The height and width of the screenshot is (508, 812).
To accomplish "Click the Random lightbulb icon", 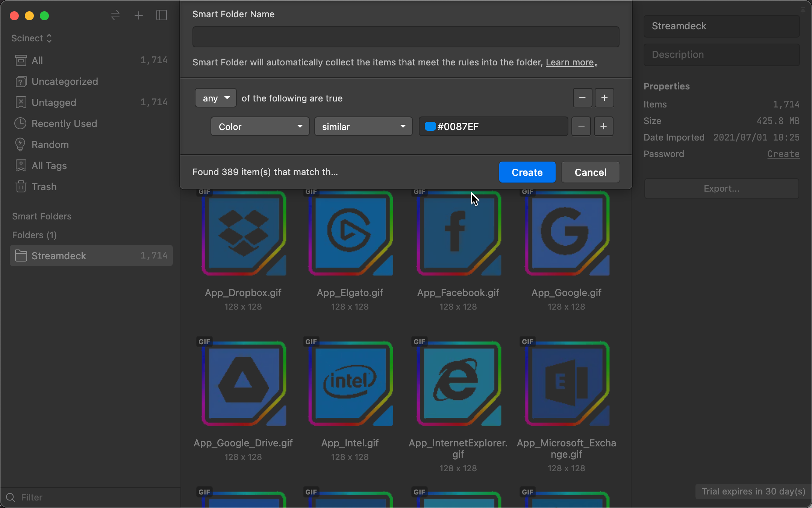I will (x=20, y=144).
